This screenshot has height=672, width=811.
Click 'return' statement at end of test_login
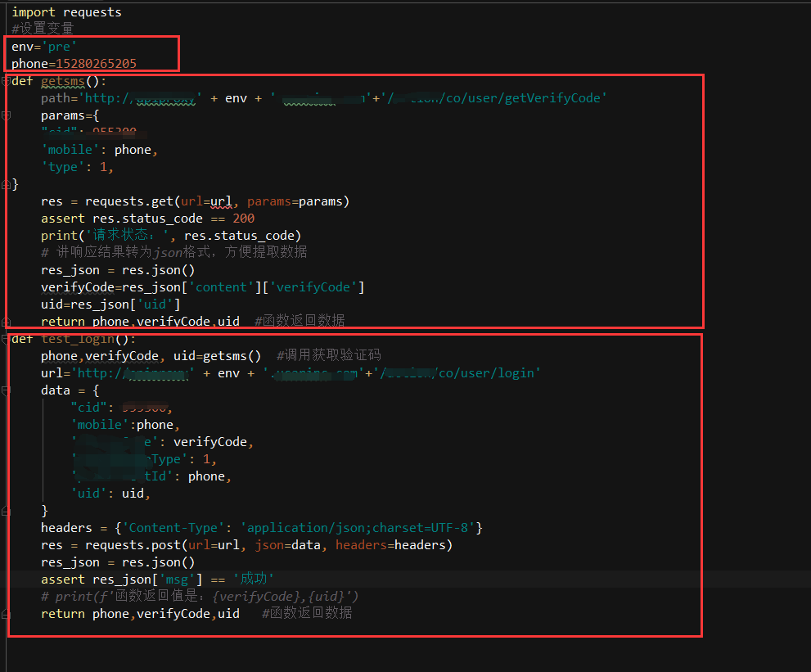[63, 614]
